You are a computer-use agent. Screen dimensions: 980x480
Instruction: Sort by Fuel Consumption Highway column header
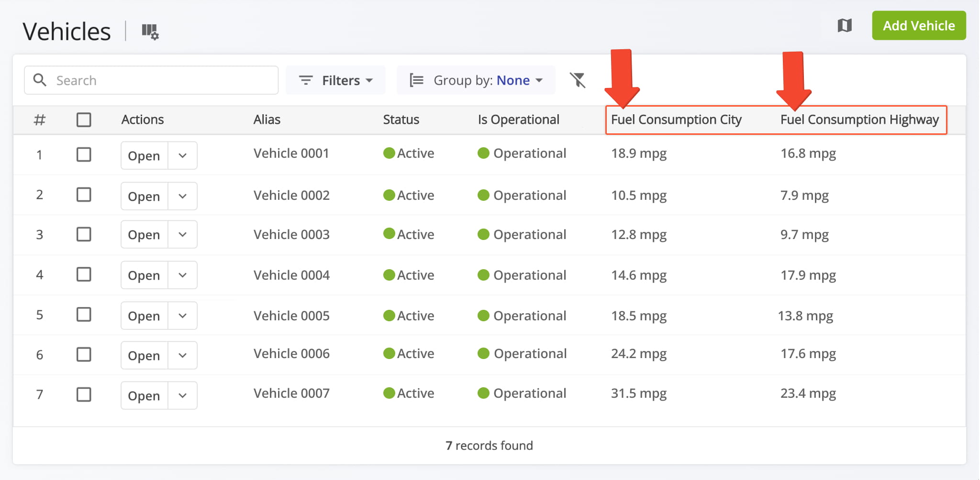pyautogui.click(x=859, y=120)
